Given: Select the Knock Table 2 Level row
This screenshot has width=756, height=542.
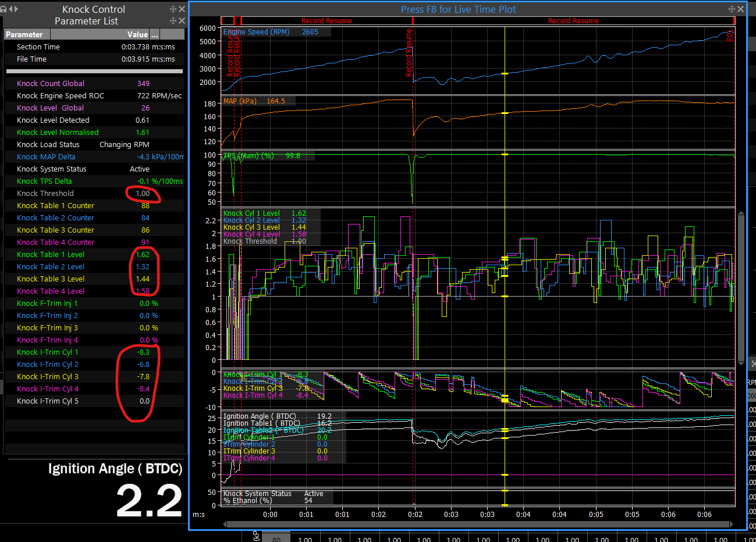Looking at the screenshot, I should pos(94,266).
